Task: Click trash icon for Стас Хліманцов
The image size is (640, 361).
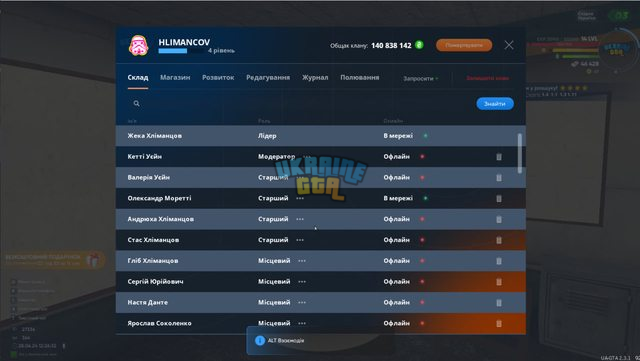Action: [499, 240]
